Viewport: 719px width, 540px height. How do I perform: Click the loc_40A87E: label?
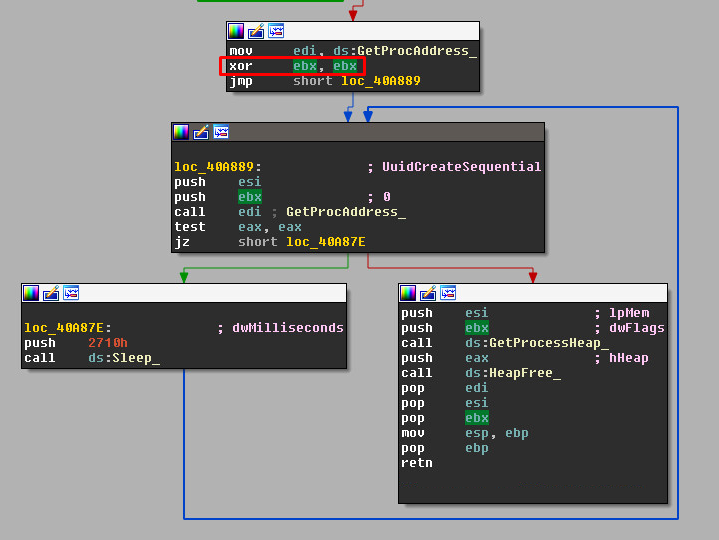(68, 328)
